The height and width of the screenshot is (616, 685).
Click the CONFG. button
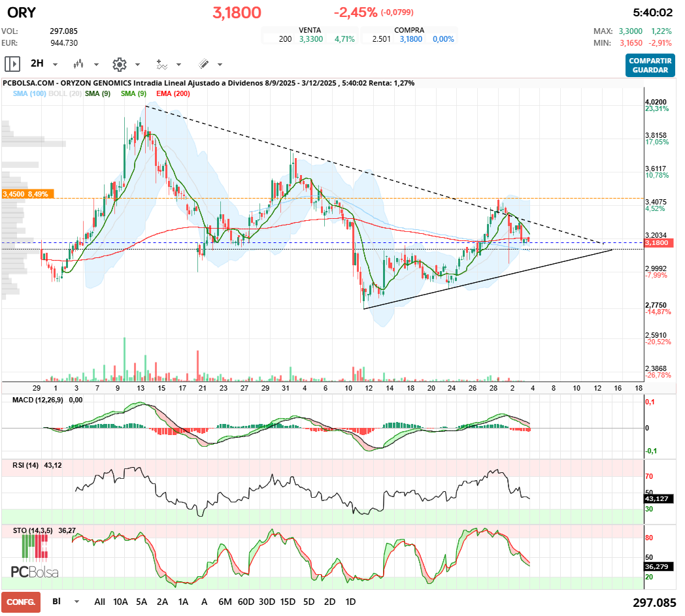click(x=22, y=601)
